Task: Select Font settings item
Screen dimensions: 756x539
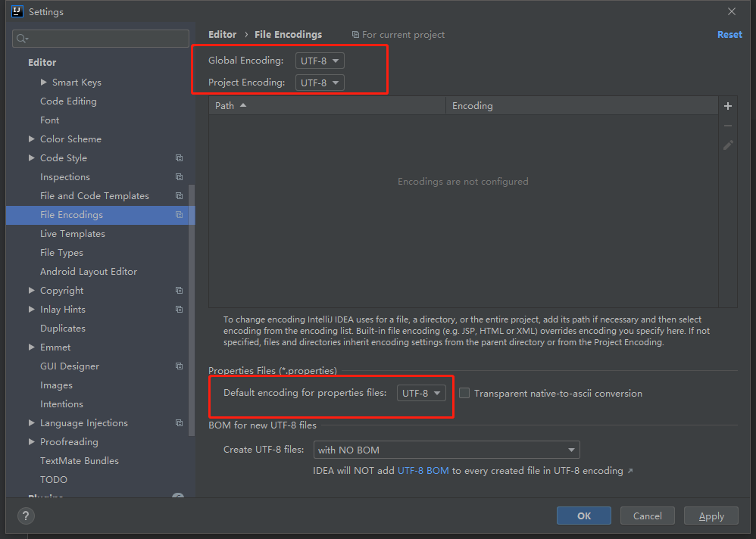Action: [50, 120]
